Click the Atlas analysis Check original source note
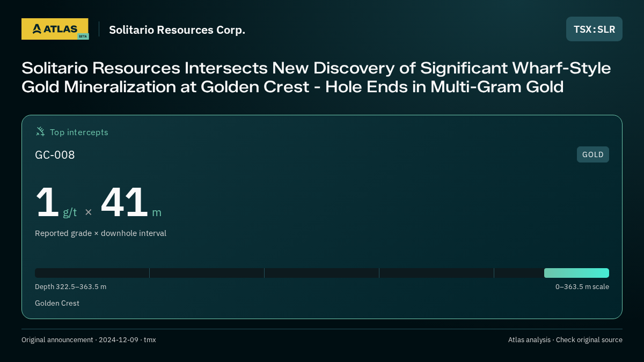The width and height of the screenshot is (644, 362). tap(565, 340)
